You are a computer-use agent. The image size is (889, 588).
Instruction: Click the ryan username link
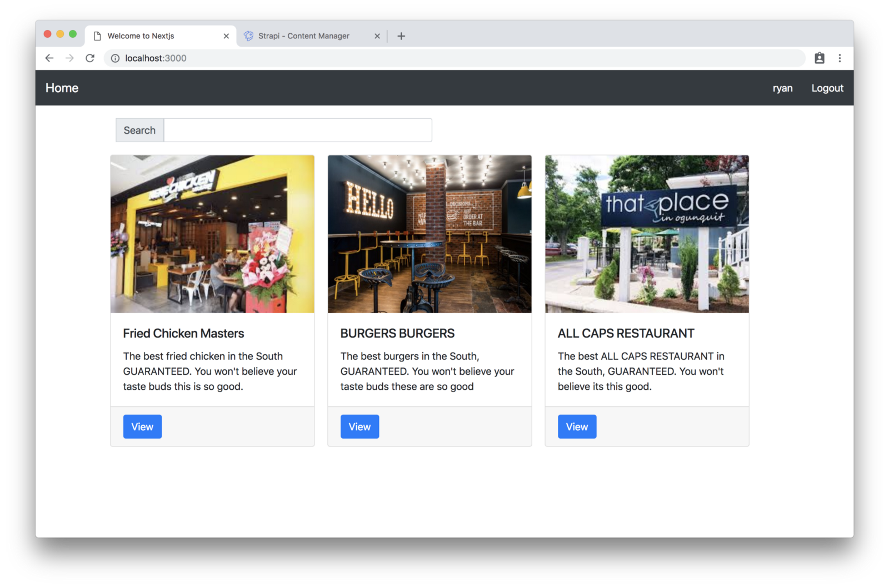tap(782, 88)
